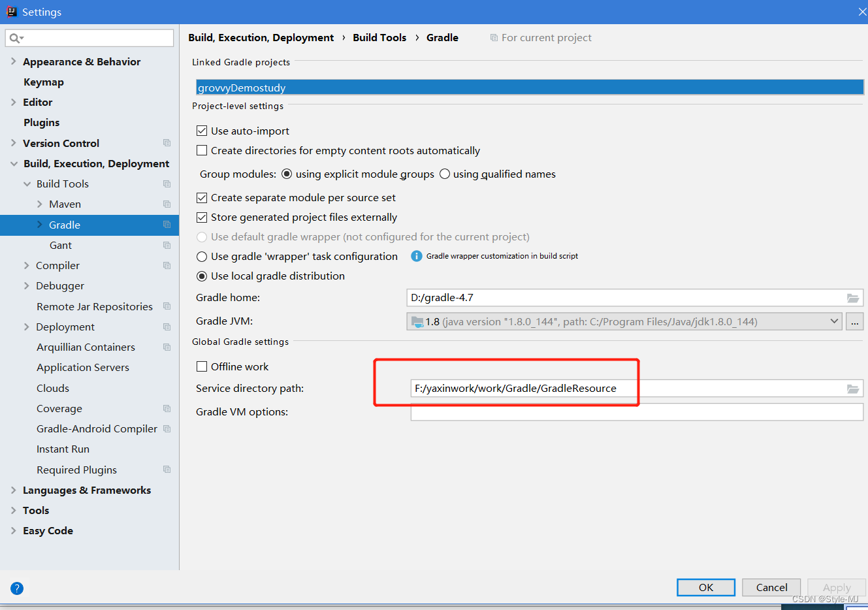Click the info icon for Gradle wrapper customization
This screenshot has width=868, height=610.
coord(417,256)
